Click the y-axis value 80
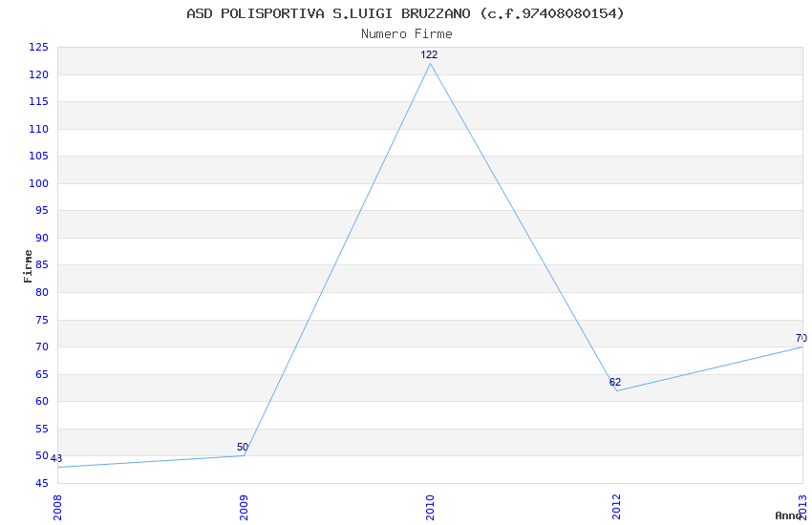812x525 pixels. 41,292
